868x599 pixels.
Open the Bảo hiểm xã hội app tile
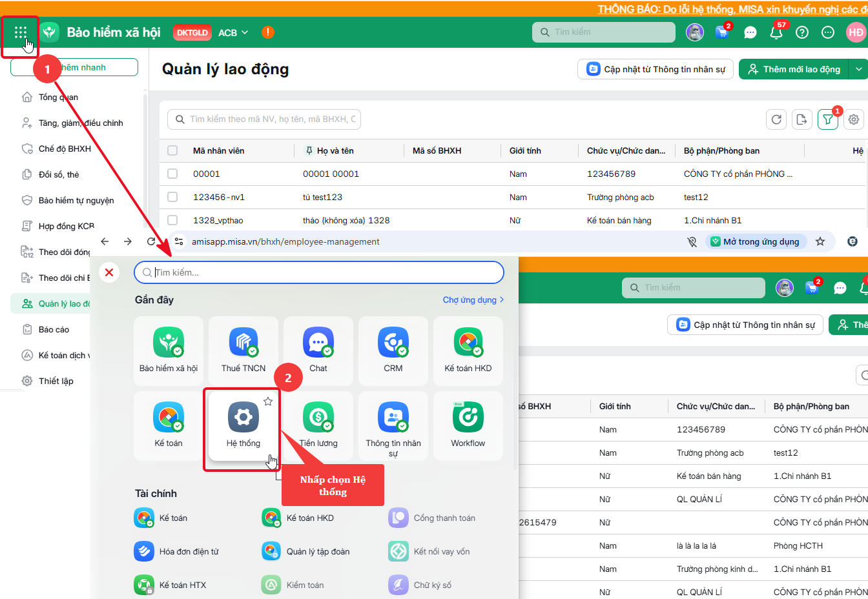coord(169,351)
